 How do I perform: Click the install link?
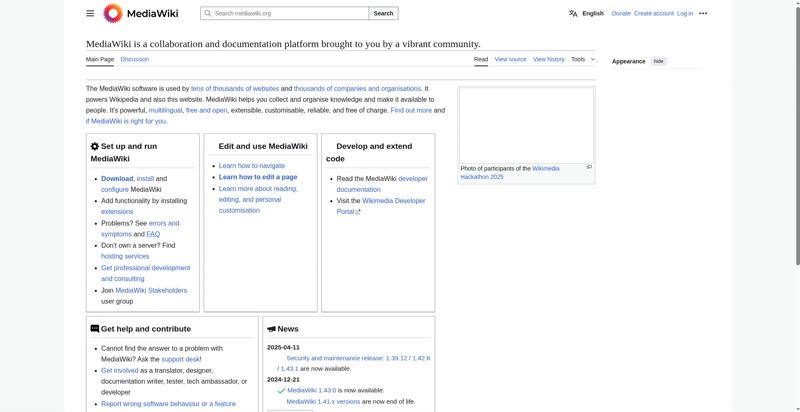(145, 179)
